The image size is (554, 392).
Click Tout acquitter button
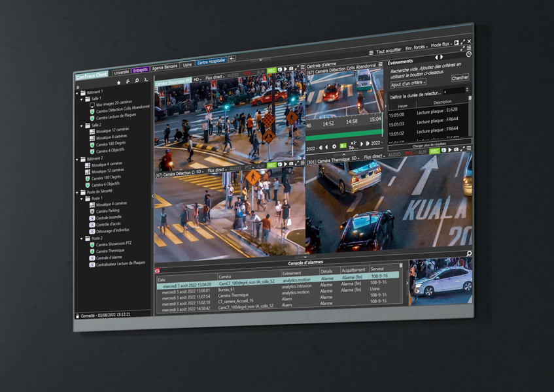389,51
